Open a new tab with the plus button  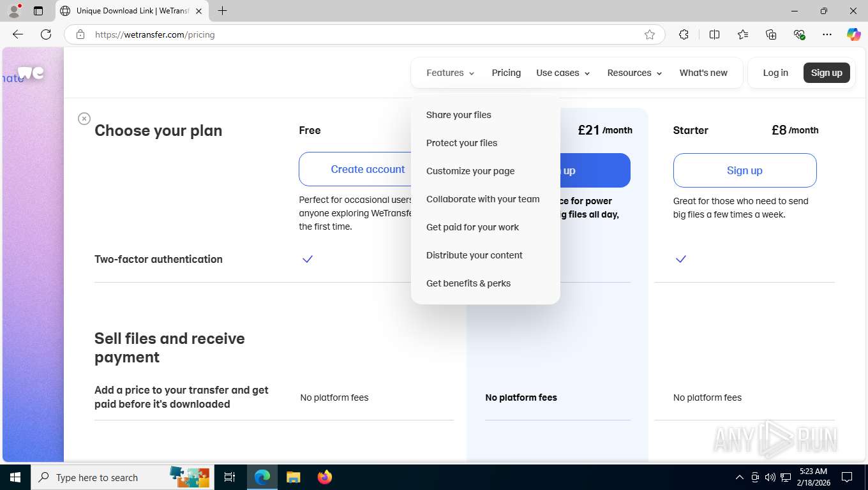point(222,11)
